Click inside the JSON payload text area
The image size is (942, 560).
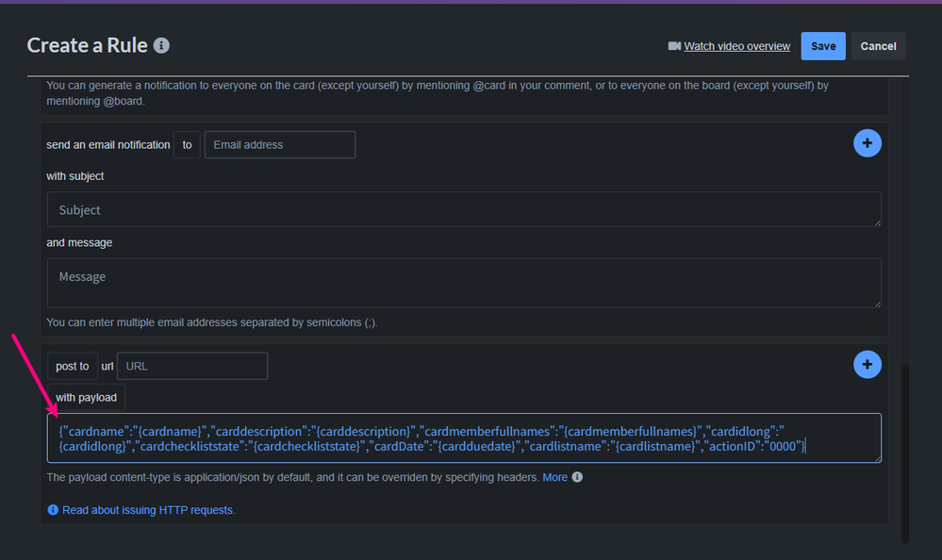[x=464, y=438]
